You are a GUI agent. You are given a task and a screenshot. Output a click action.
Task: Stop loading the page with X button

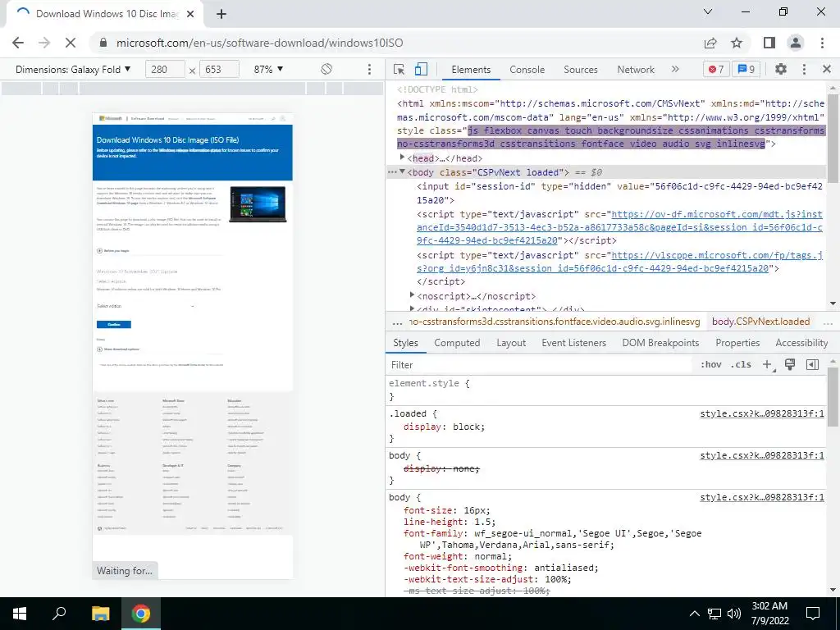[71, 43]
